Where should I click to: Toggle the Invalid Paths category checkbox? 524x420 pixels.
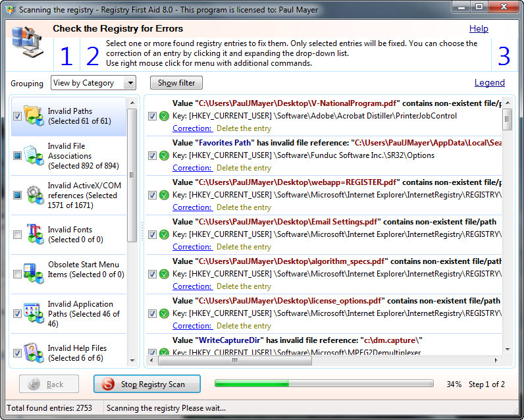[x=17, y=116]
